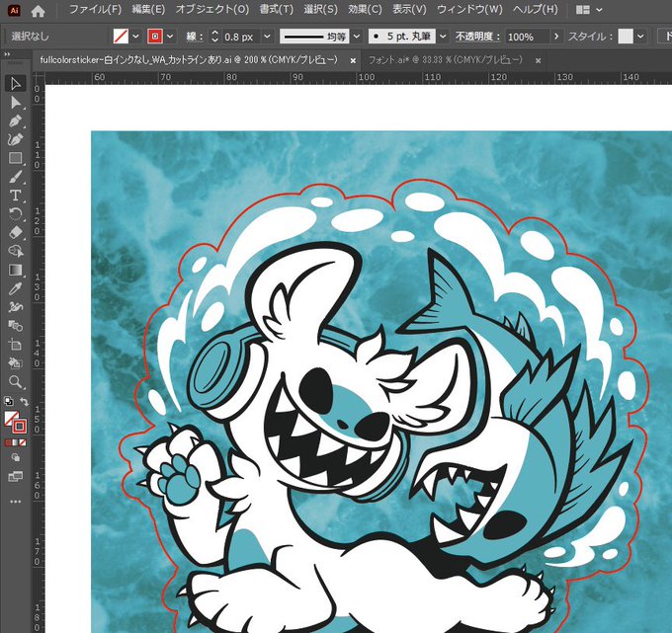Open Edit Toolbar three dots
672x633 pixels.
click(x=16, y=502)
